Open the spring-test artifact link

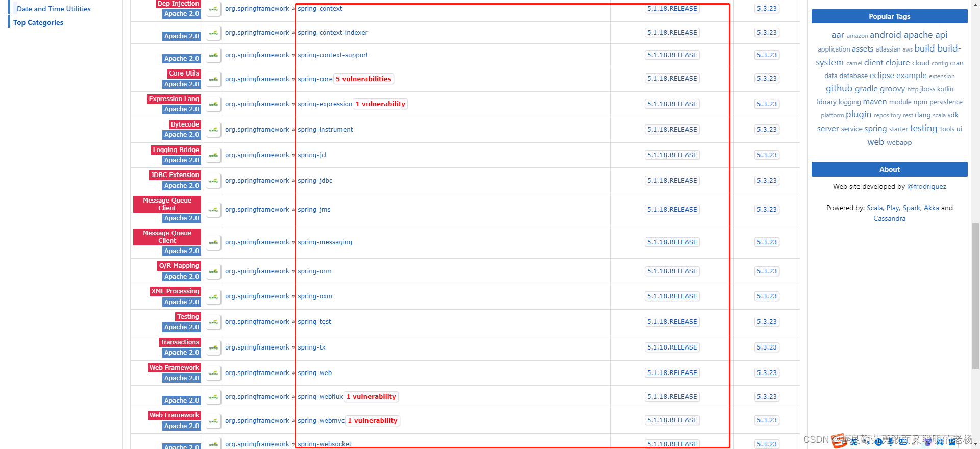point(314,322)
